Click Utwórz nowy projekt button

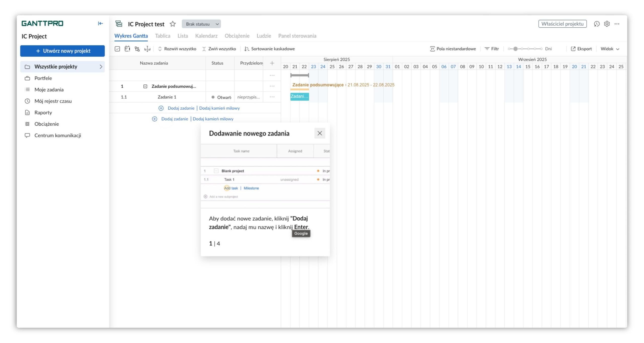click(62, 51)
